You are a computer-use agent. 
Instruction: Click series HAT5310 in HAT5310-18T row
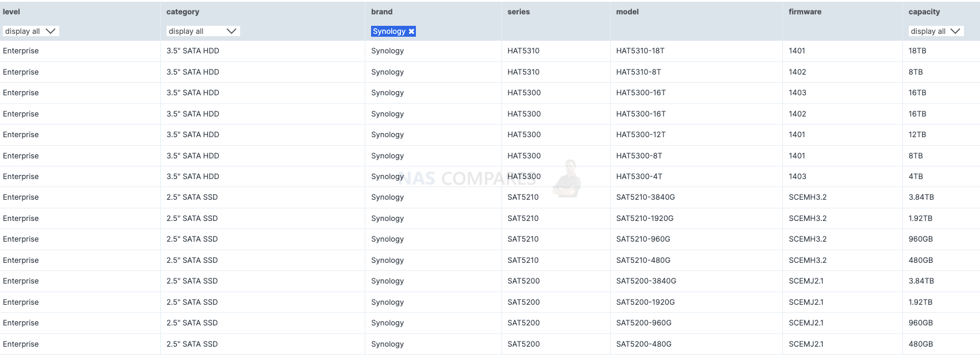[523, 51]
